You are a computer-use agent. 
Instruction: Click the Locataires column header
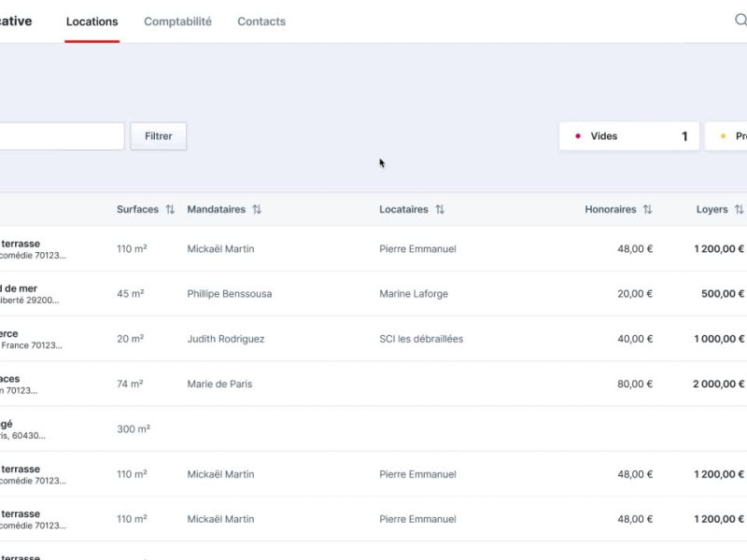(403, 209)
